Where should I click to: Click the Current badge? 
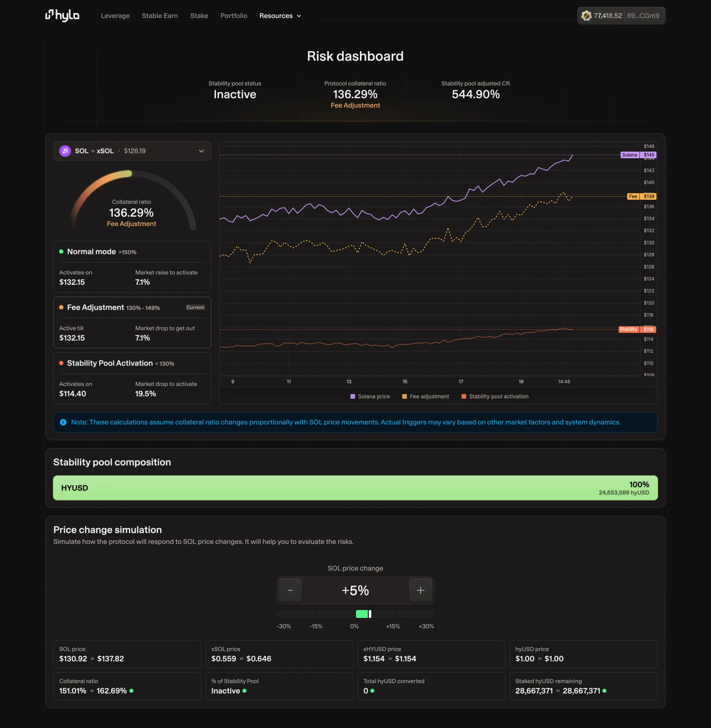[195, 307]
